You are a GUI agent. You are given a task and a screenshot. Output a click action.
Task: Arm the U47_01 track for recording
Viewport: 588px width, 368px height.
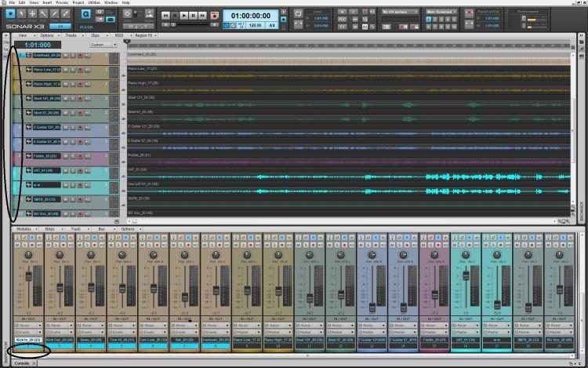click(80, 171)
